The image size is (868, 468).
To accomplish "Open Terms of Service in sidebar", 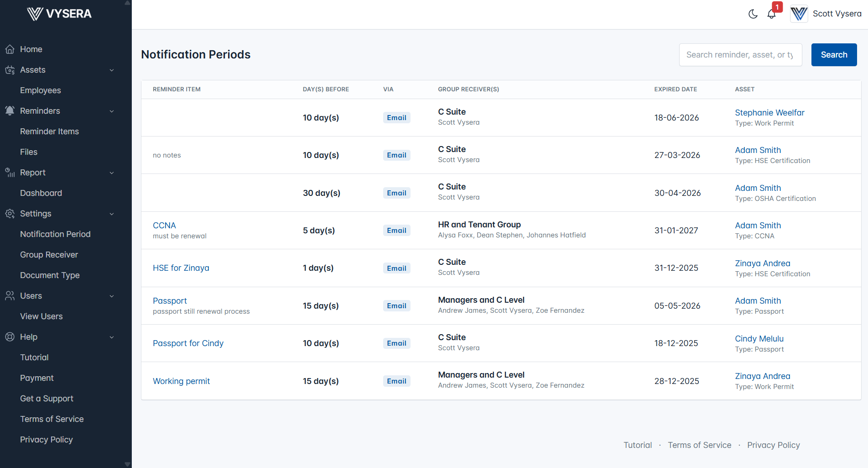I will pos(52,419).
